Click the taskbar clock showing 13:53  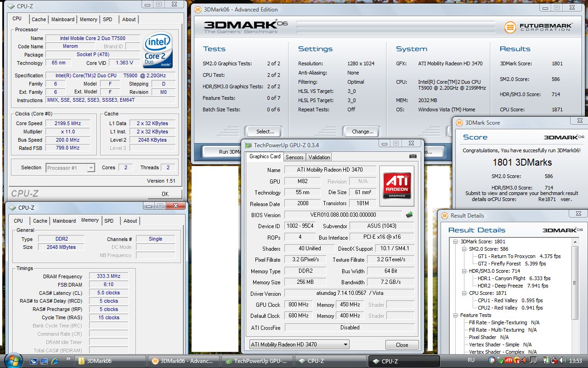pos(575,361)
